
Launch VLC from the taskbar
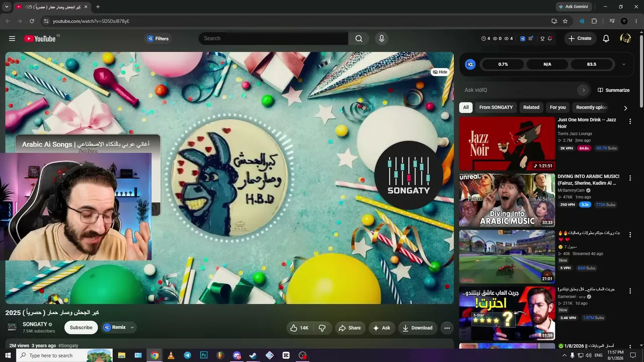pyautogui.click(x=171, y=355)
